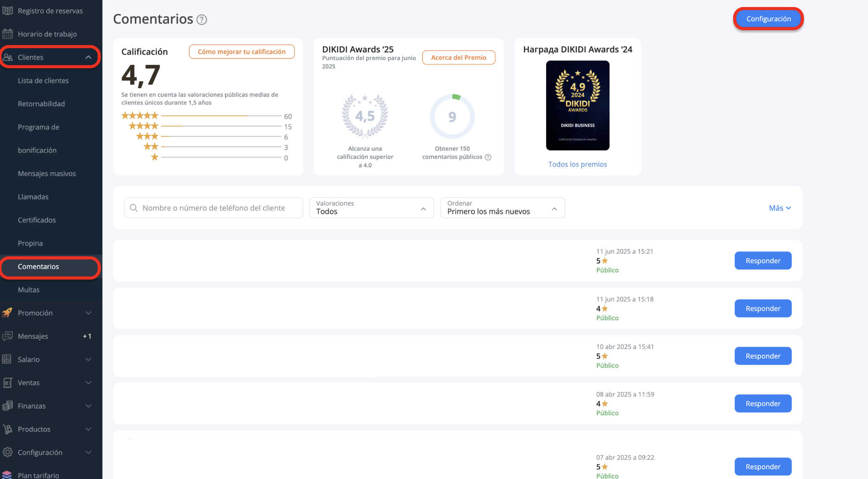Click help icon next to Comentarios title
This screenshot has width=868, height=479.
click(x=202, y=19)
